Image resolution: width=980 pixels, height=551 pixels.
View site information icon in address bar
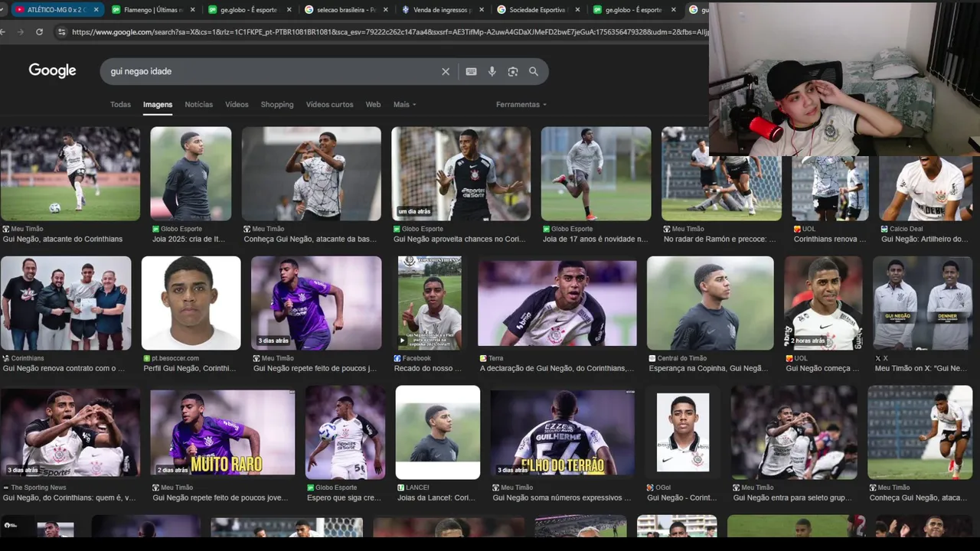click(x=61, y=32)
